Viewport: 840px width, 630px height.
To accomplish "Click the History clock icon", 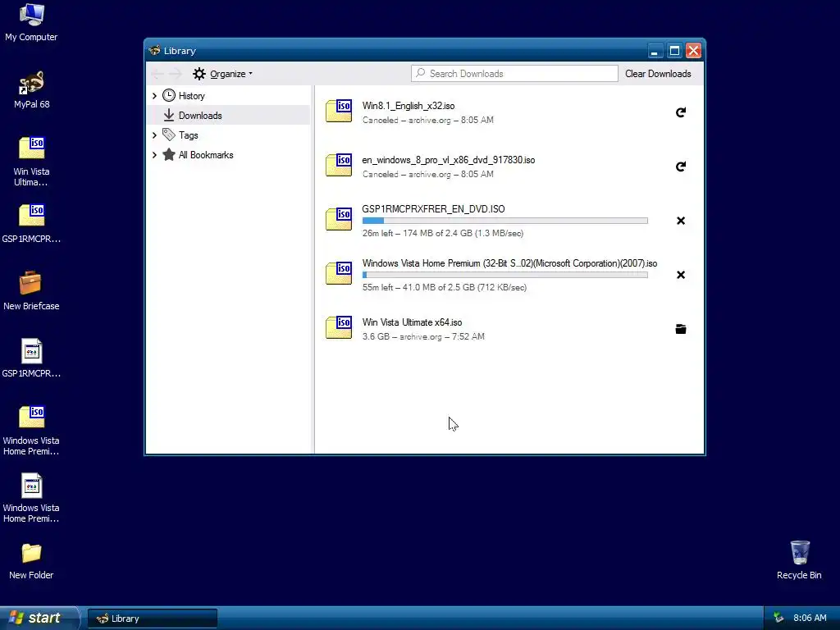I will 169,95.
